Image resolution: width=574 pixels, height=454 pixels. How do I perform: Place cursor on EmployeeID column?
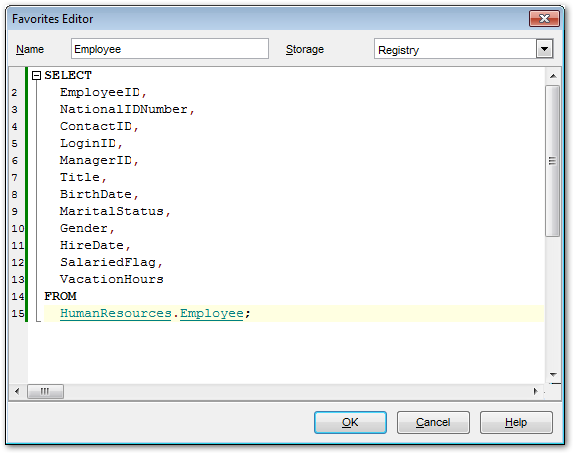(100, 92)
